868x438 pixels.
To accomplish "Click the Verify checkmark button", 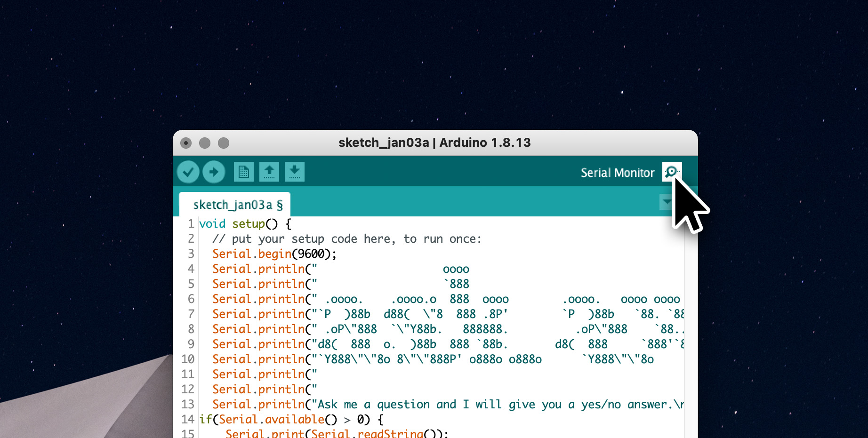I will click(x=188, y=172).
